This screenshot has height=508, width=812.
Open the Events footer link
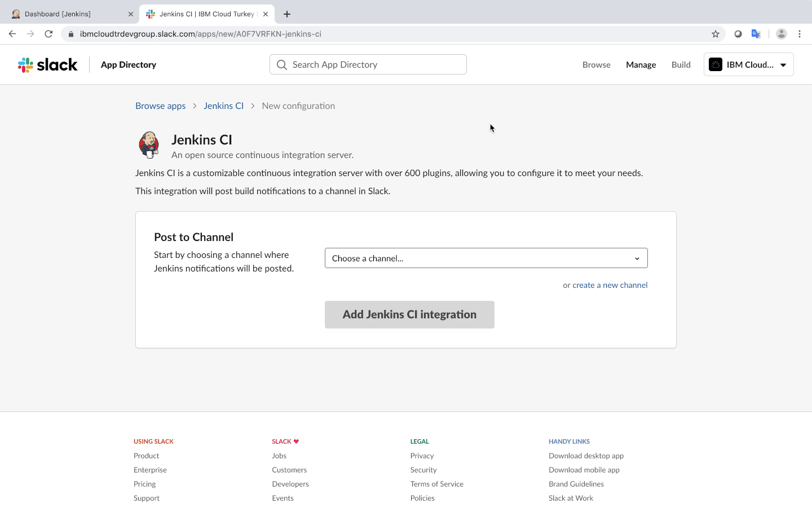click(283, 498)
